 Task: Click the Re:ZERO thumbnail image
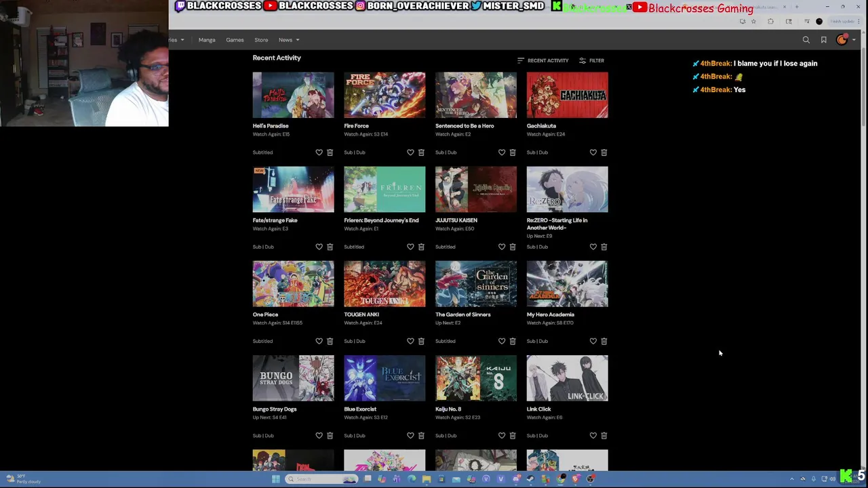(568, 190)
